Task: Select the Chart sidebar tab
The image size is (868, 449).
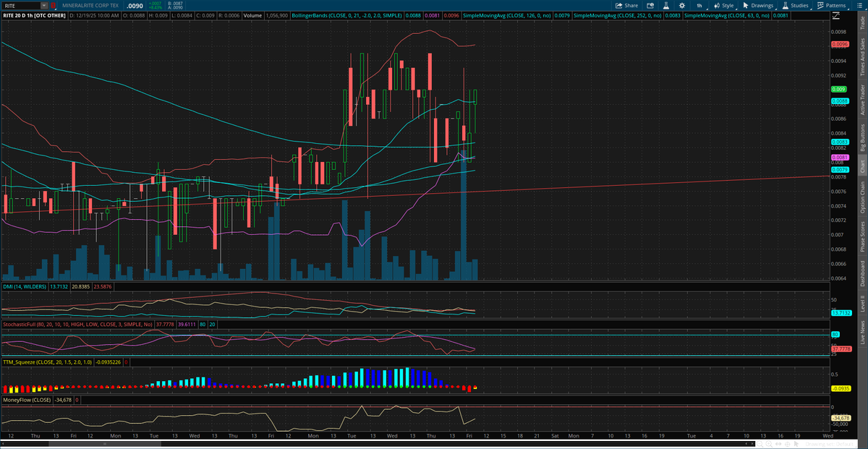Action: click(x=861, y=166)
